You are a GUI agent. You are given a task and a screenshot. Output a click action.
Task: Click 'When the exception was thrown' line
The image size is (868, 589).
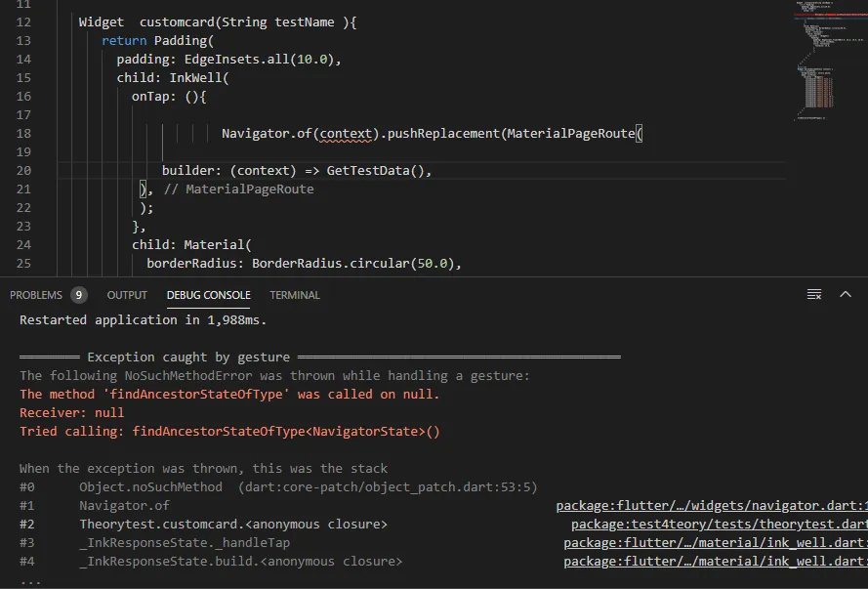pyautogui.click(x=203, y=468)
